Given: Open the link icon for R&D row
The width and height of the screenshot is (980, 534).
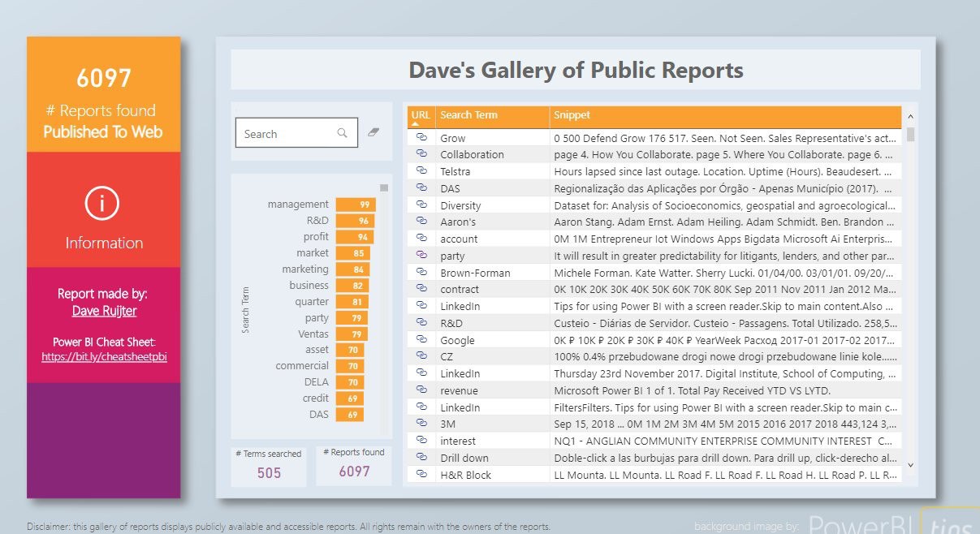Looking at the screenshot, I should pyautogui.click(x=421, y=323).
